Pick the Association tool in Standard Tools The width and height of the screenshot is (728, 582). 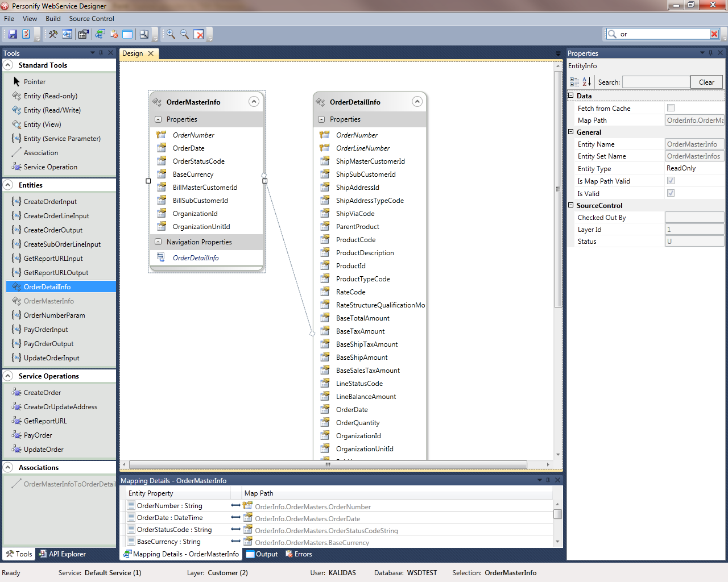[40, 153]
